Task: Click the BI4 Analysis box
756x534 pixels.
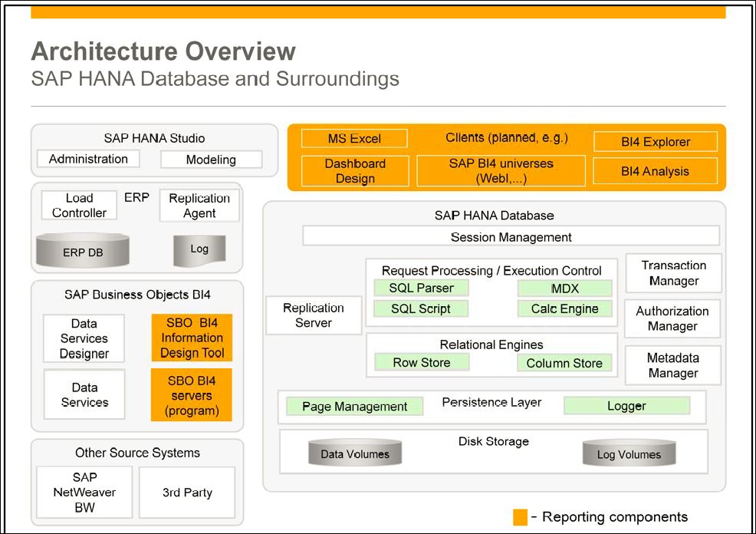Action: tap(656, 171)
